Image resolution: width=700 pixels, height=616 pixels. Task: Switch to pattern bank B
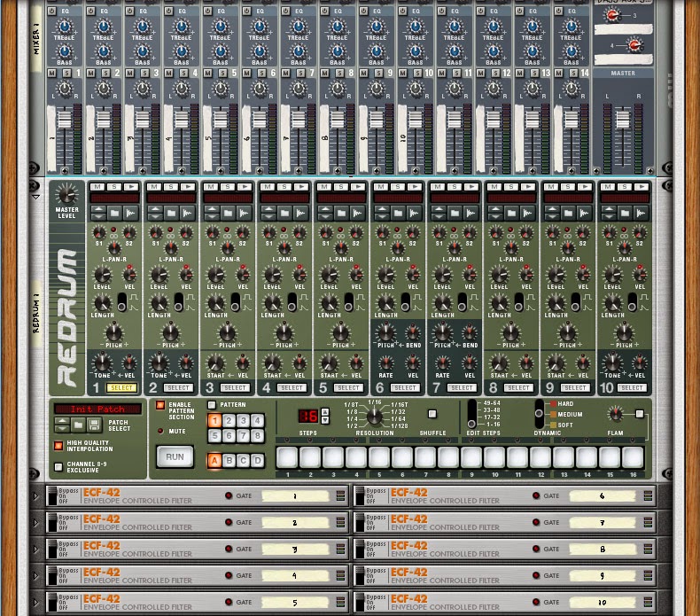point(229,461)
